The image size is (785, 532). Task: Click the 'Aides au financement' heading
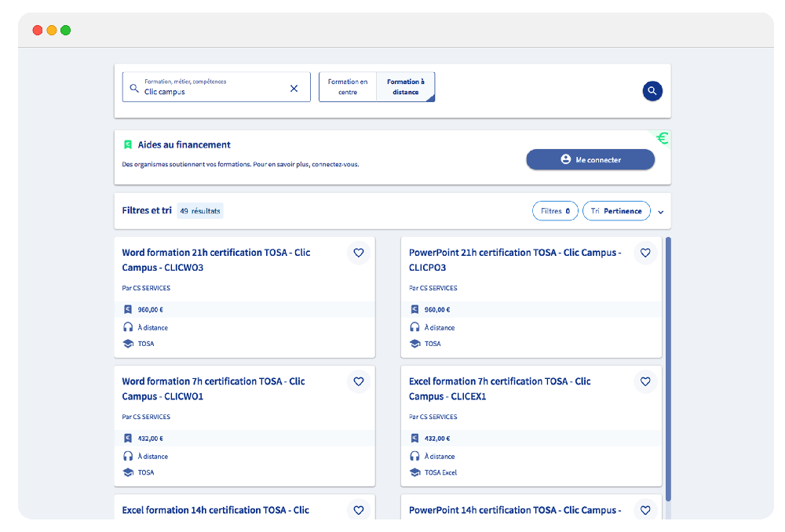click(x=184, y=144)
